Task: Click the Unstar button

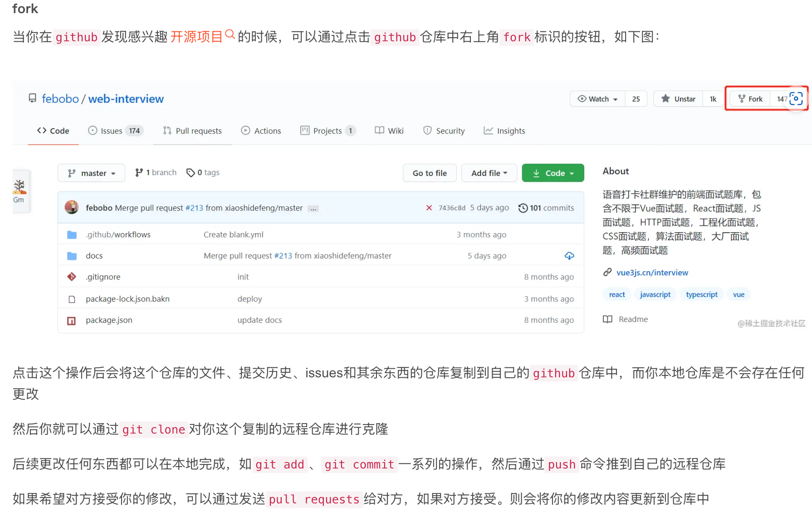Action: (x=678, y=99)
